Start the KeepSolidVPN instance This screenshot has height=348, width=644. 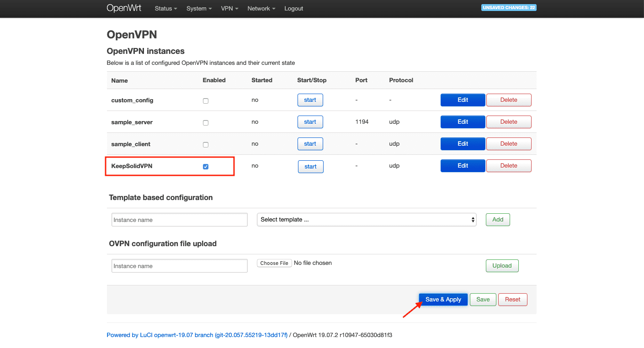(310, 167)
